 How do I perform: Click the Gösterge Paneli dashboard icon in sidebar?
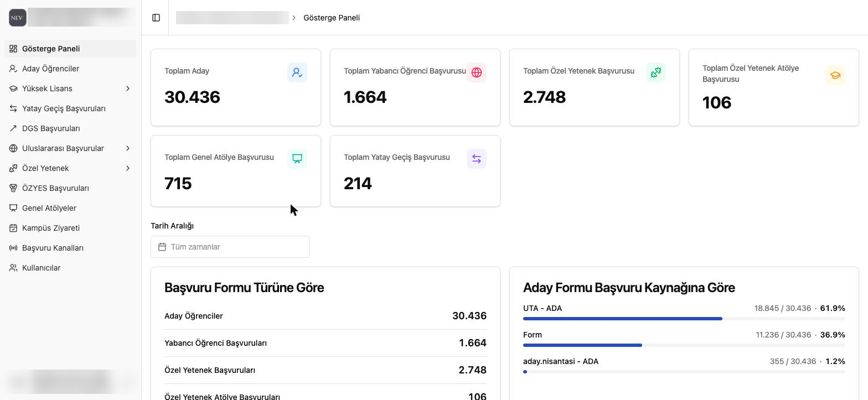point(13,49)
